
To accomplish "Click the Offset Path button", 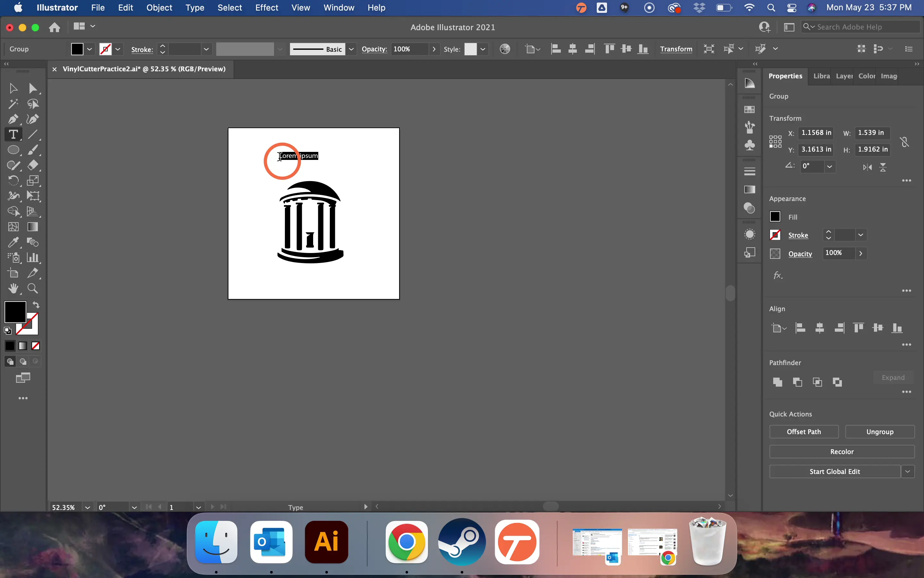I will pos(804,432).
